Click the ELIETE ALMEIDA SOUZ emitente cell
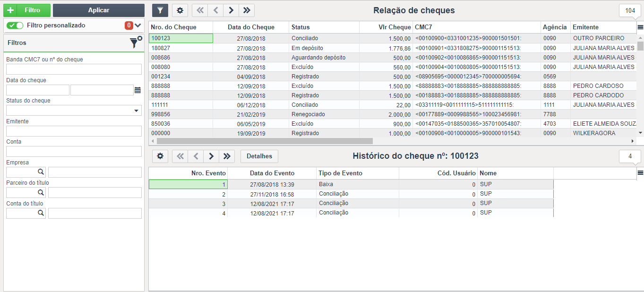 pos(604,124)
